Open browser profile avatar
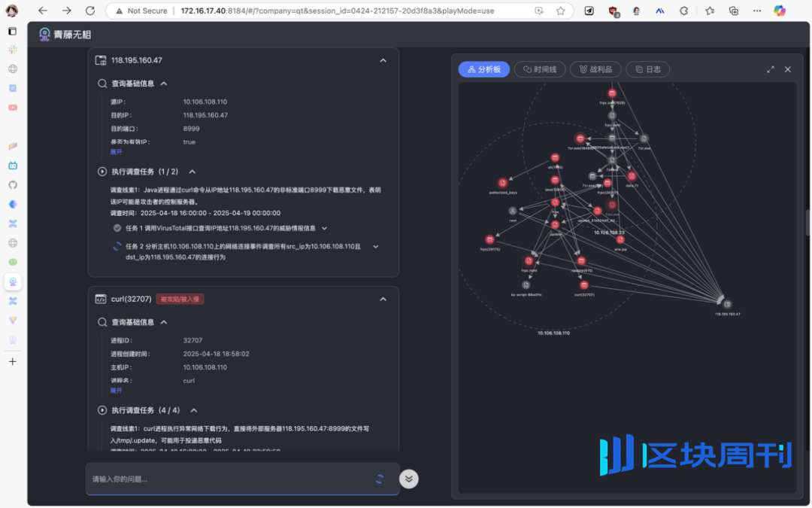 (x=12, y=11)
